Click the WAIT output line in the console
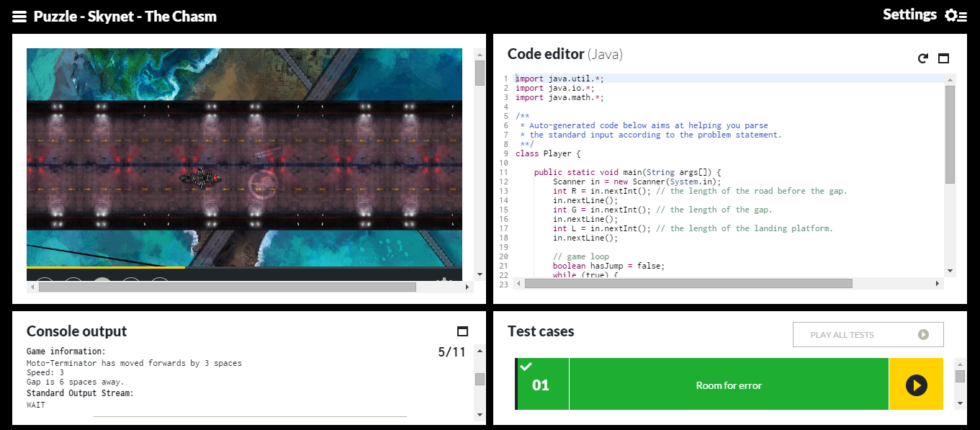The height and width of the screenshot is (430, 980). [x=36, y=405]
